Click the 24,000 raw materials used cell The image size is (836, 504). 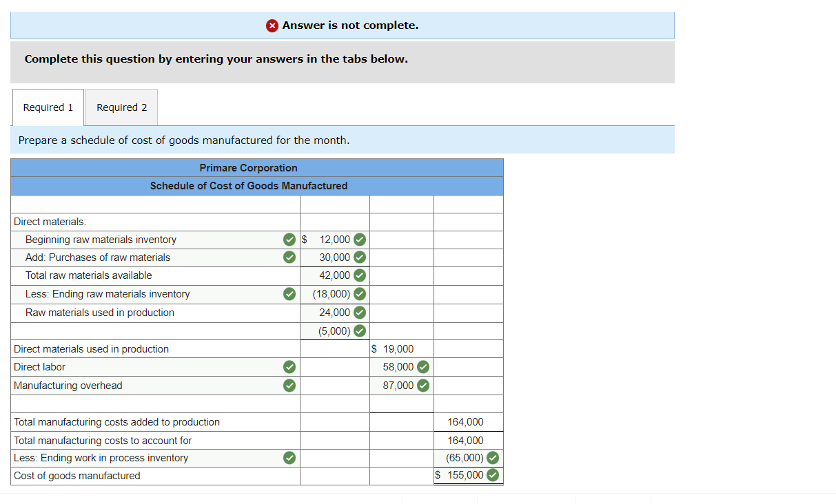(x=334, y=313)
